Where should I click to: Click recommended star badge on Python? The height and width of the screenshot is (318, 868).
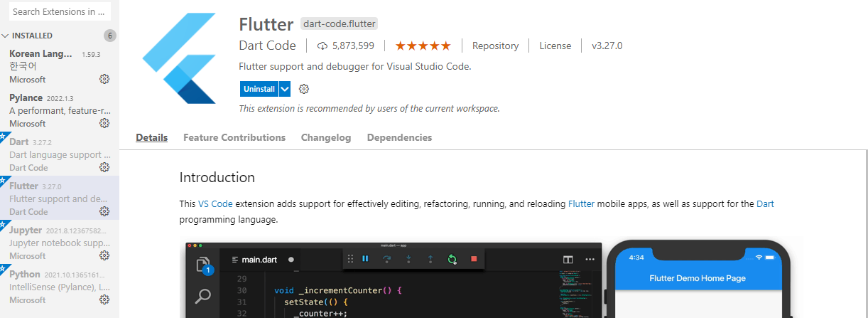3,267
